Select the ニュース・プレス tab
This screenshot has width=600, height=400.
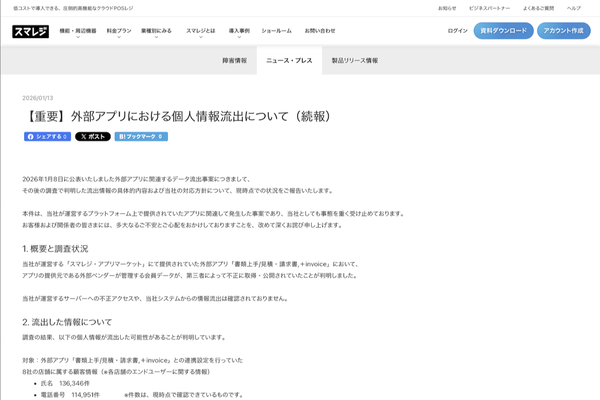click(x=289, y=60)
